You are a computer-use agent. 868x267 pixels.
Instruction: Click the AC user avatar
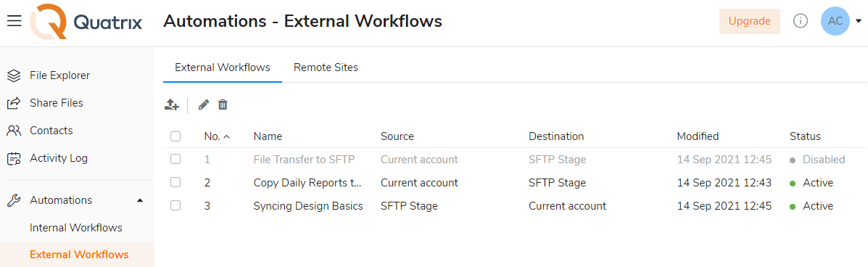[835, 21]
